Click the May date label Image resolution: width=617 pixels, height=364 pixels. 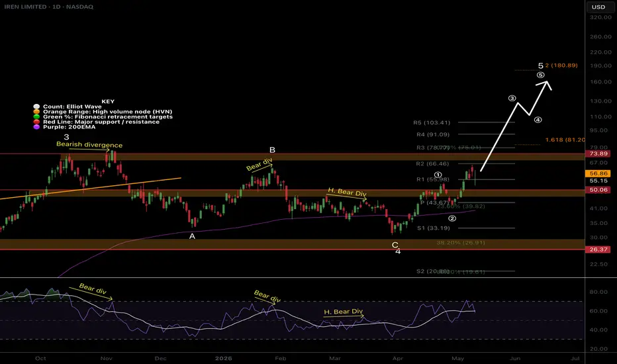(457, 359)
